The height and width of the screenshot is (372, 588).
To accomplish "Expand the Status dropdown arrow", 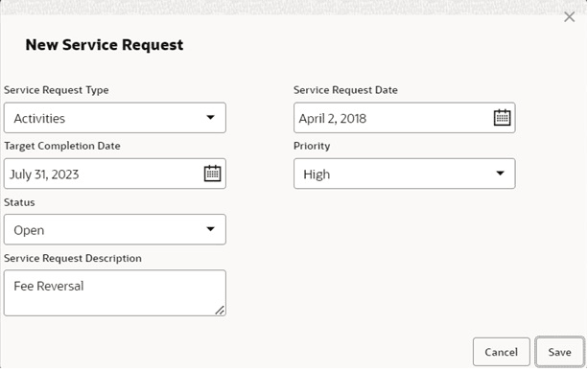I will [211, 229].
